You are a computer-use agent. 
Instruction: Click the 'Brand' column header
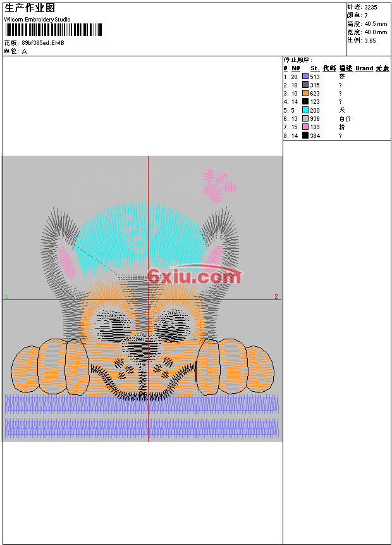[364, 68]
